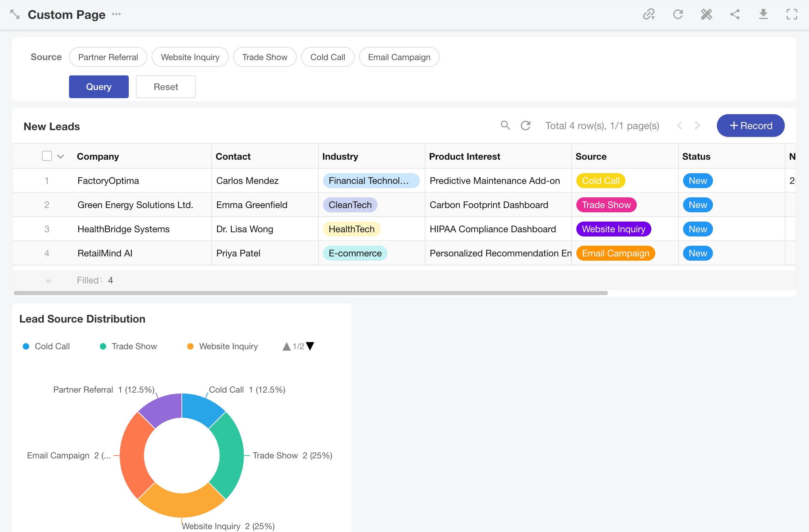809x532 pixels.
Task: Refresh the Custom Page using header icon
Action: click(x=678, y=15)
